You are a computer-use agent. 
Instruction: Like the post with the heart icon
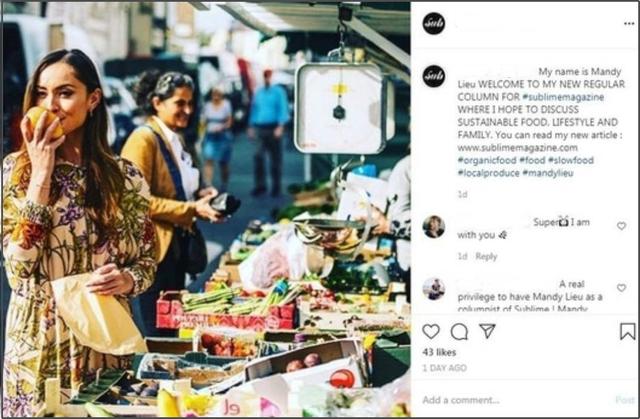[431, 331]
